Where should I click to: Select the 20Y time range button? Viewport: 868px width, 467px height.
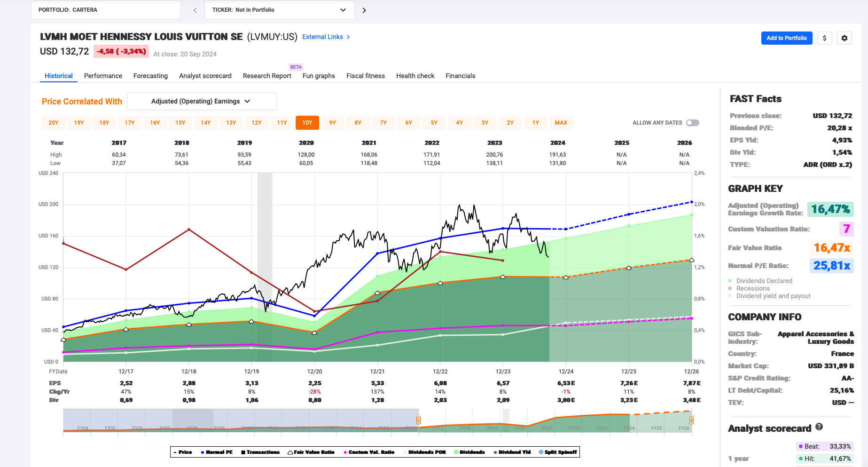[x=54, y=123]
